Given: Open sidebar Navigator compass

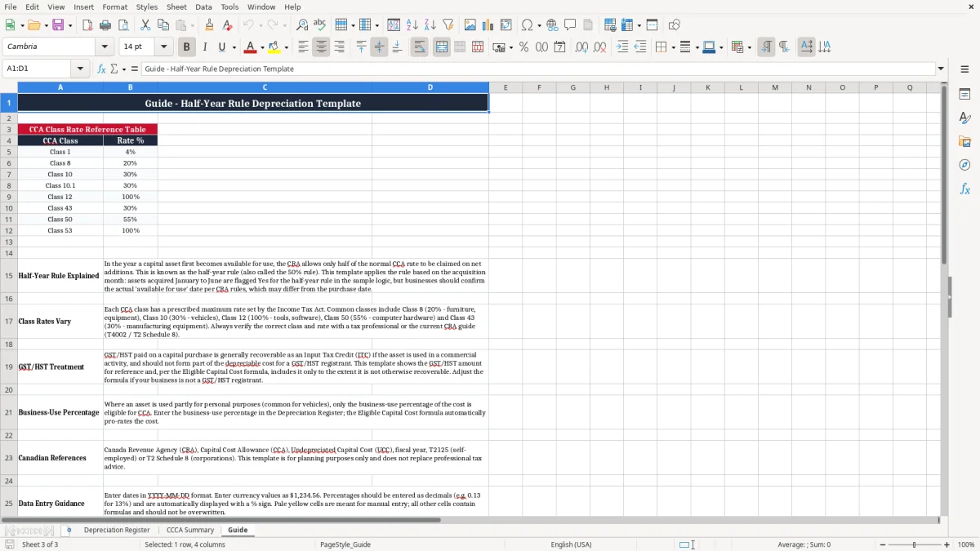Looking at the screenshot, I should [964, 165].
